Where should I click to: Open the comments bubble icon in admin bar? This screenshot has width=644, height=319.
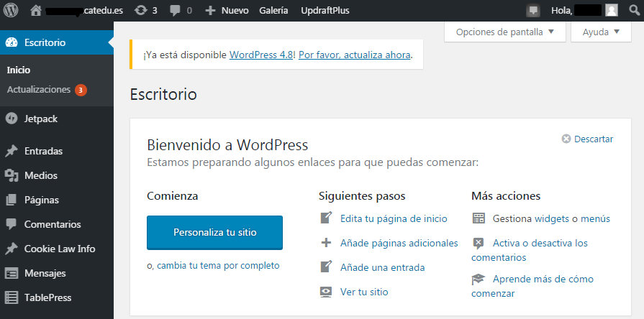tap(176, 11)
